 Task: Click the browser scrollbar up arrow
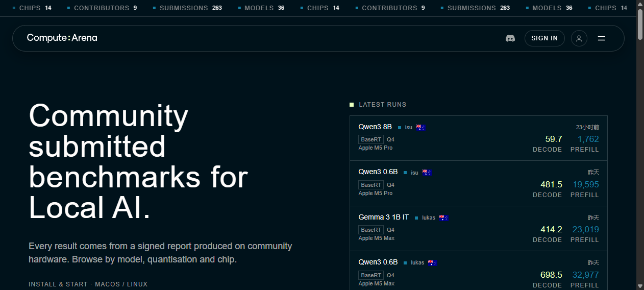[x=640, y=4]
